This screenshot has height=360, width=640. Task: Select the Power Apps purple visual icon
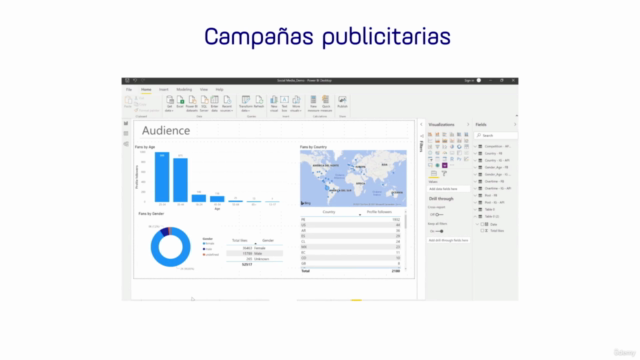444,165
